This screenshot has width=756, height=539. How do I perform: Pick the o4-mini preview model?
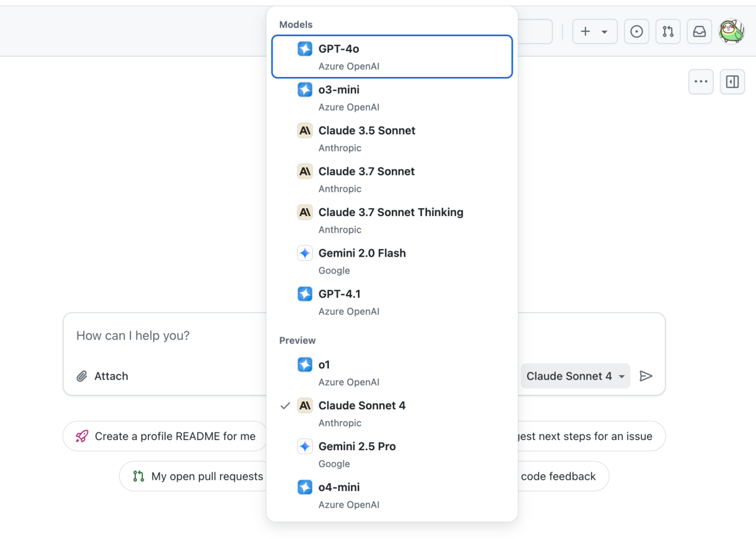pos(392,496)
